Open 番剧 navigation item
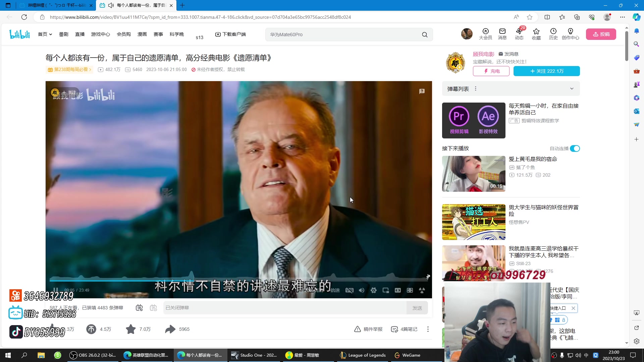Screen dimensions: 644x362 click(x=64, y=34)
